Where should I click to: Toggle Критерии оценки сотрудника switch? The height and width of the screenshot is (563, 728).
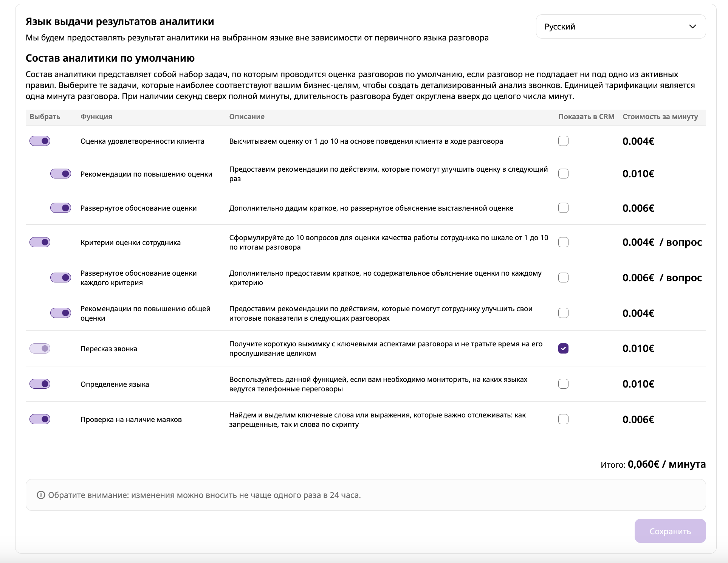coord(40,242)
